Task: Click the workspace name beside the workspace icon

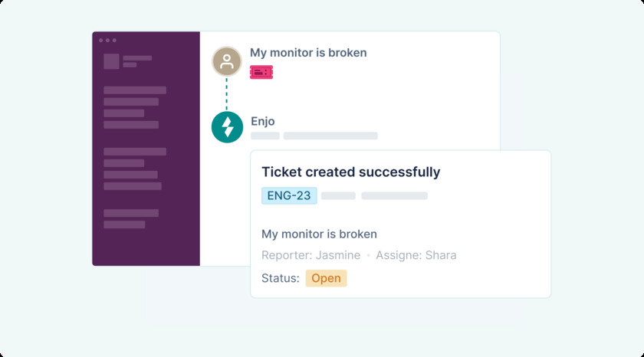Action: click(137, 58)
